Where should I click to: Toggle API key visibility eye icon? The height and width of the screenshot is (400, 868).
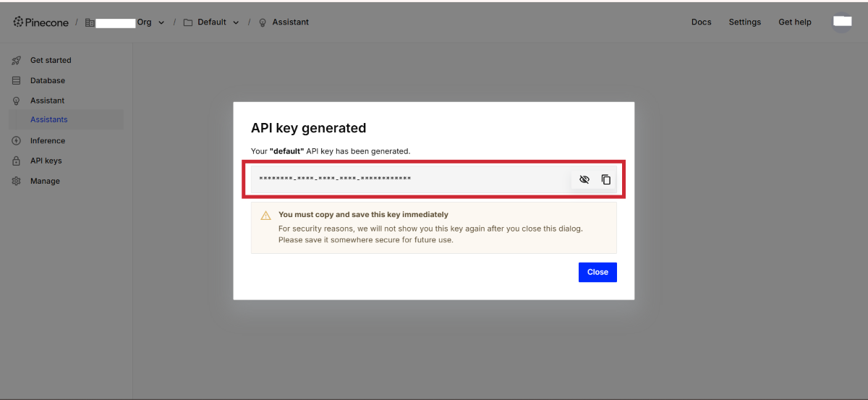coord(584,179)
